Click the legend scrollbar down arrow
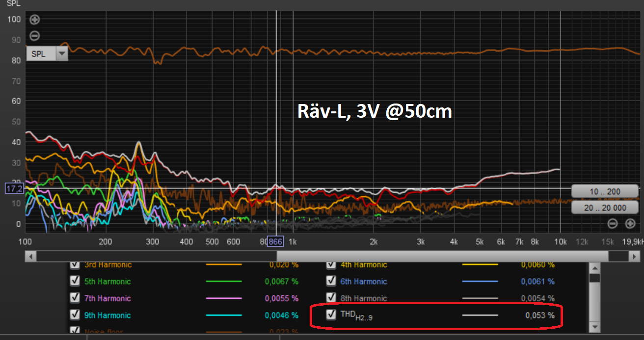The height and width of the screenshot is (340, 644). (x=594, y=326)
